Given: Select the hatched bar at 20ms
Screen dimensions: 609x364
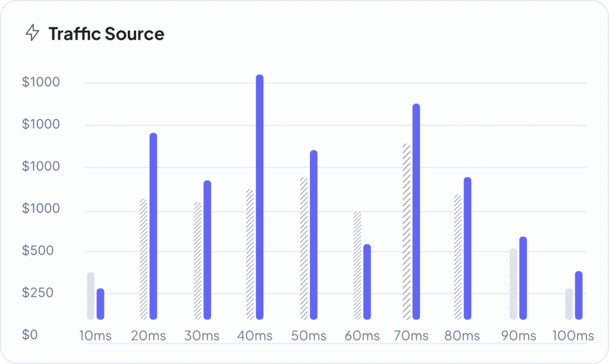Looking at the screenshot, I should [x=143, y=258].
